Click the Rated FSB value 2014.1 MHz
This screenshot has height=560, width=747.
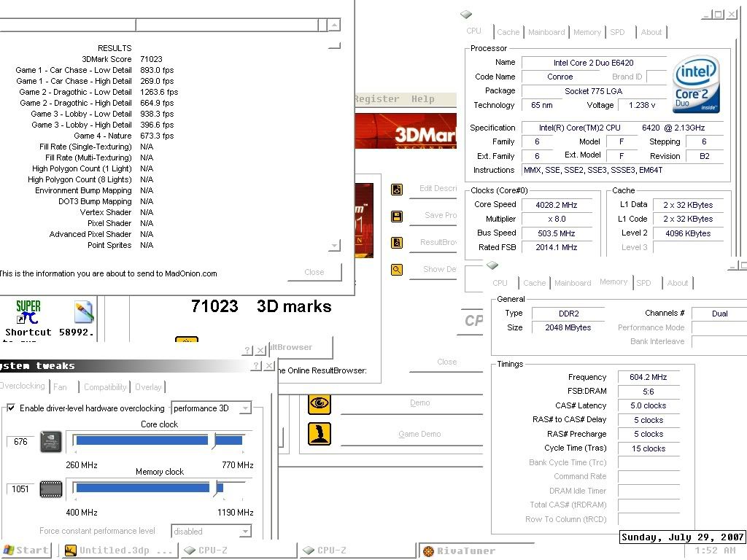[x=557, y=247]
